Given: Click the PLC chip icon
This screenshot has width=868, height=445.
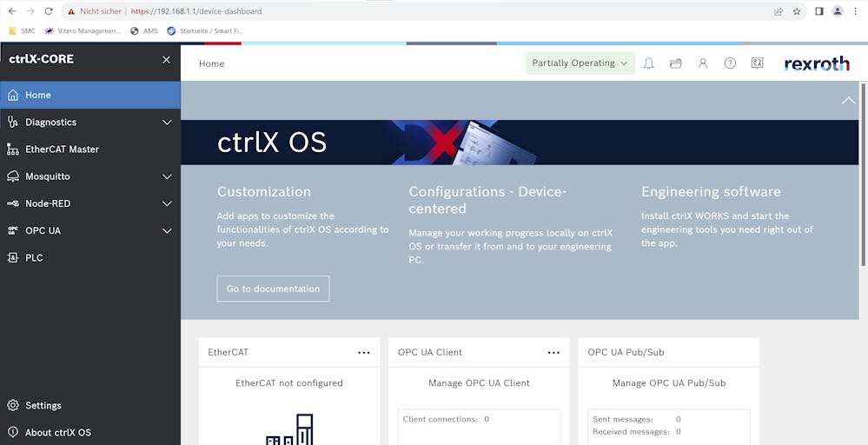Looking at the screenshot, I should point(13,258).
